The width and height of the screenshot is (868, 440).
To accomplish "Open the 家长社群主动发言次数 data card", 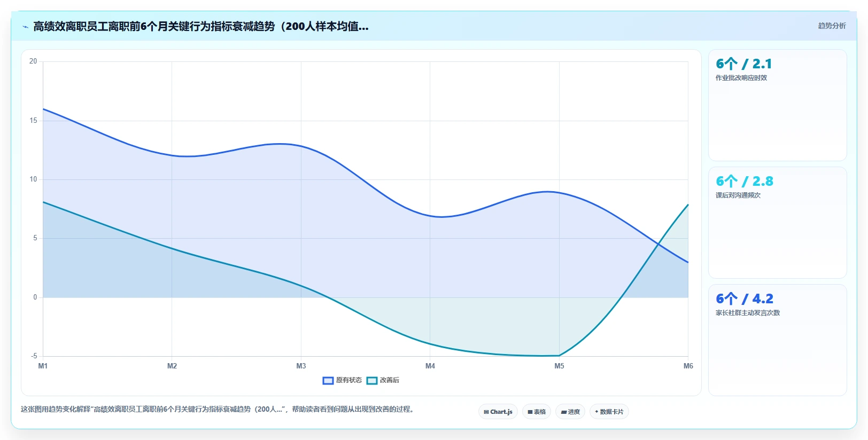I will (778, 340).
